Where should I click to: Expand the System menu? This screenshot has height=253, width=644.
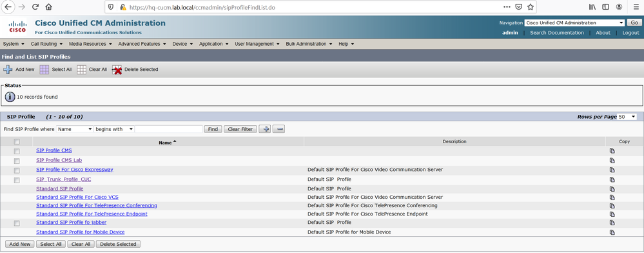[14, 44]
